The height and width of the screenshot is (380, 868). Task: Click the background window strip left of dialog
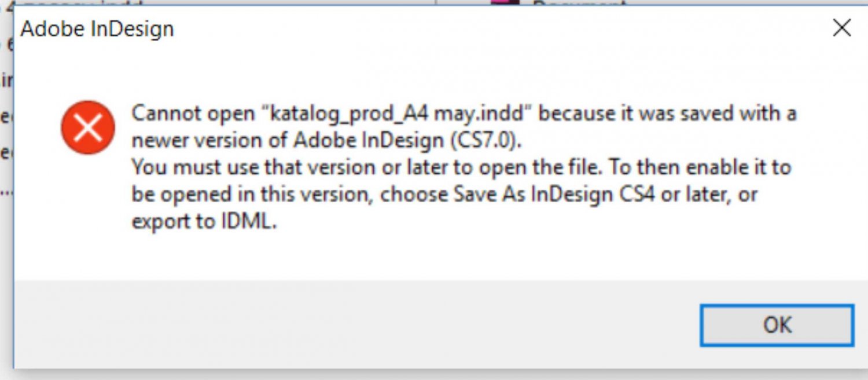[6, 174]
